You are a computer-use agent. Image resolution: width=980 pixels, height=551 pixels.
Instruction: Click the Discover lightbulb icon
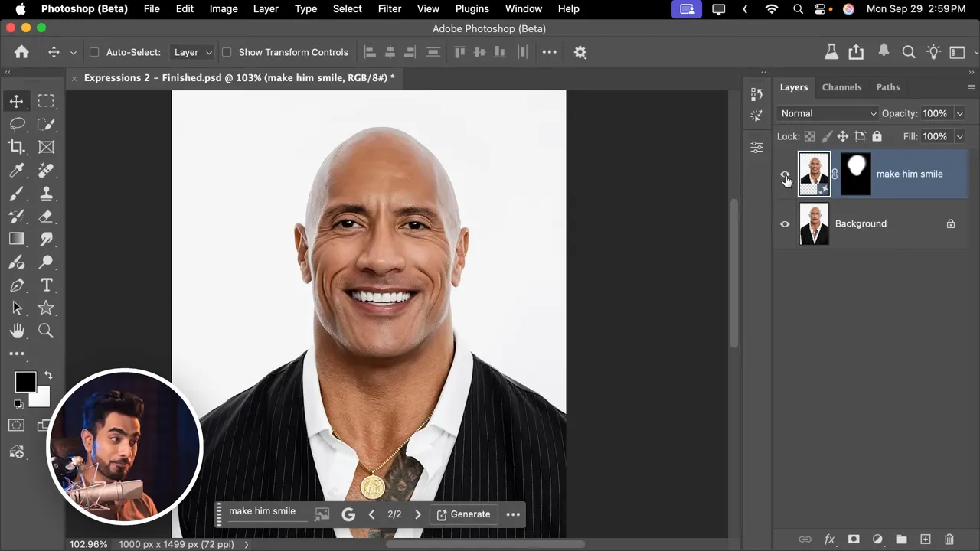click(933, 52)
